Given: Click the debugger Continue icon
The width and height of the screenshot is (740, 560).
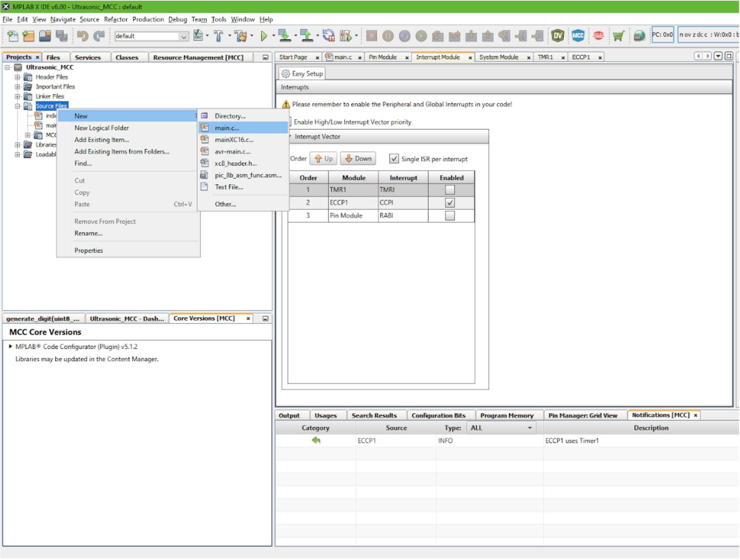Looking at the screenshot, I should coord(421,36).
